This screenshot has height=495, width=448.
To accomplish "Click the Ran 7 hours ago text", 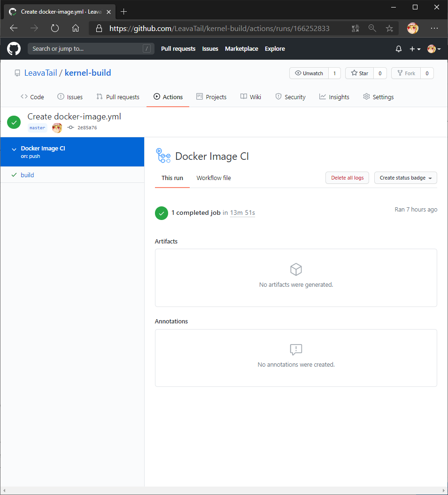I will click(416, 210).
